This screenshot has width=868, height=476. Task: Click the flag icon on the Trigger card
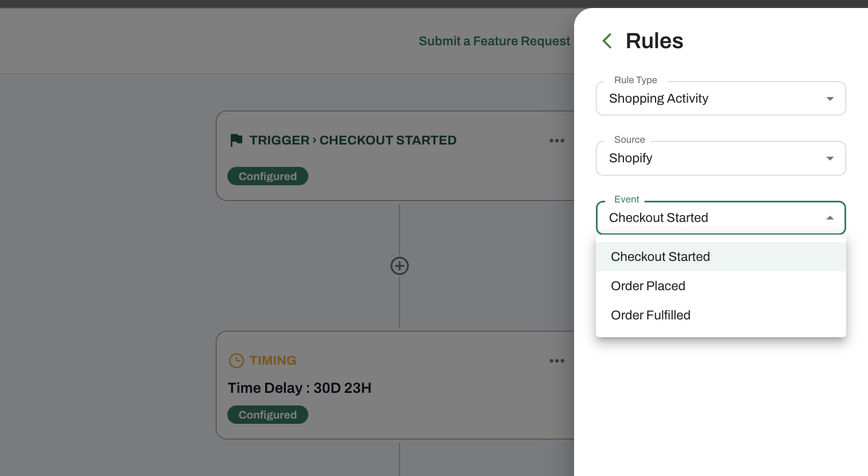[x=236, y=140]
